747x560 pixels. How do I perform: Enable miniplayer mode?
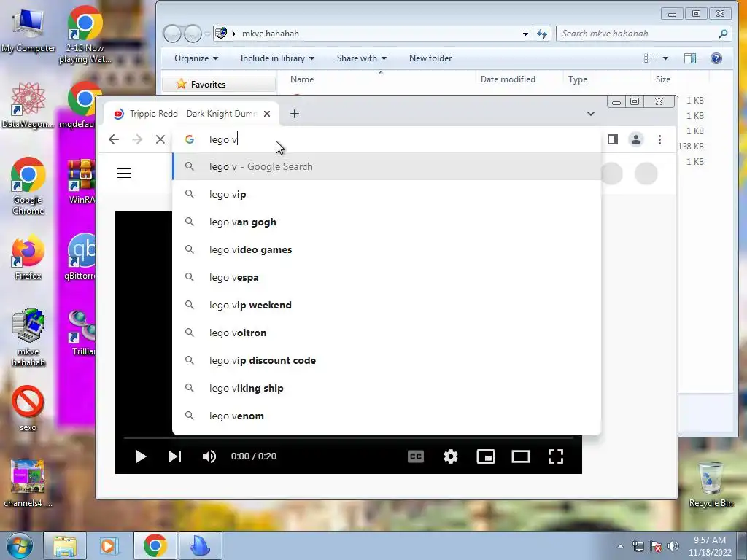(485, 456)
